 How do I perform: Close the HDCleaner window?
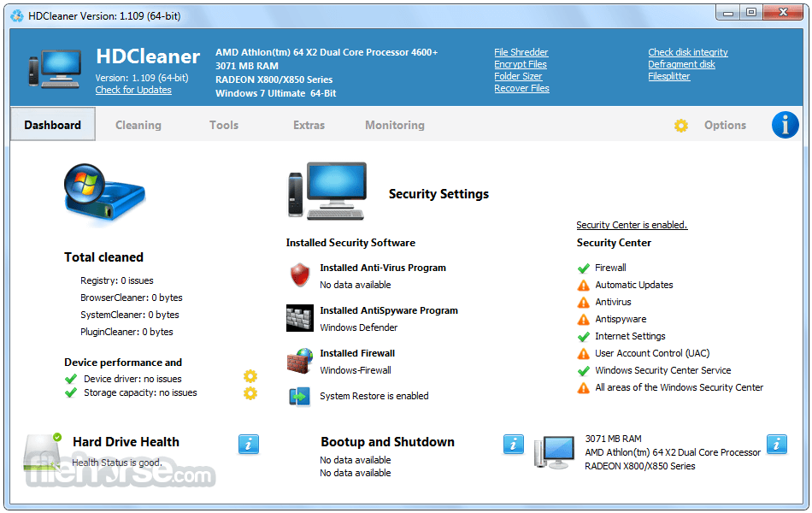click(x=783, y=13)
